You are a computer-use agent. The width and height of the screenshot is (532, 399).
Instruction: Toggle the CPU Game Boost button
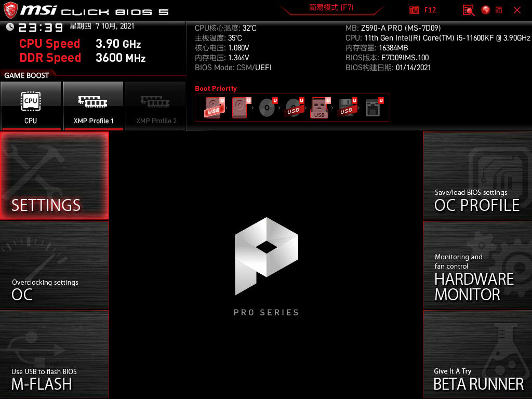(x=31, y=106)
